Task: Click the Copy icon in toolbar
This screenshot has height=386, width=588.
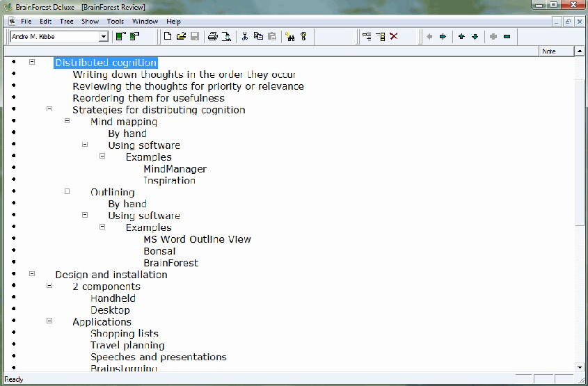Action: click(258, 36)
